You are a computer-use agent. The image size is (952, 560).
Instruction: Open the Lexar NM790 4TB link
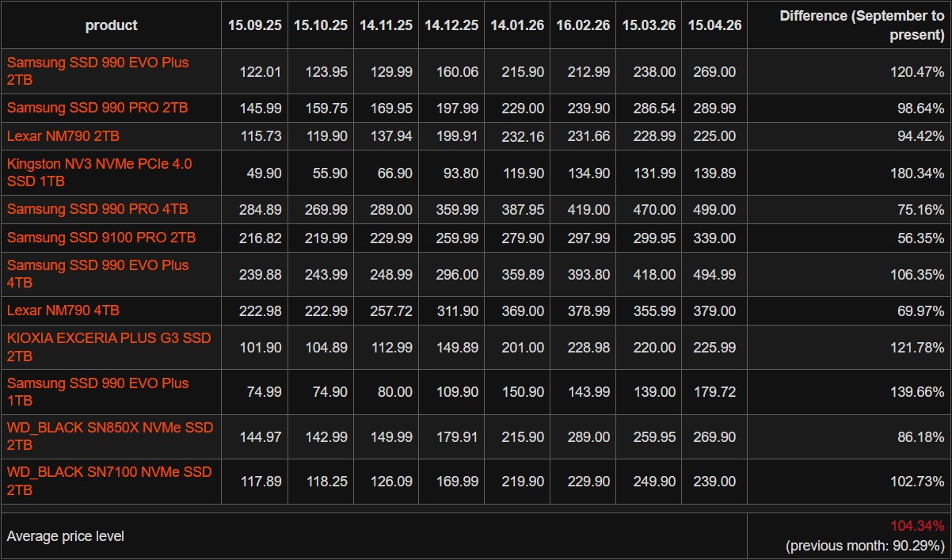coord(63,310)
